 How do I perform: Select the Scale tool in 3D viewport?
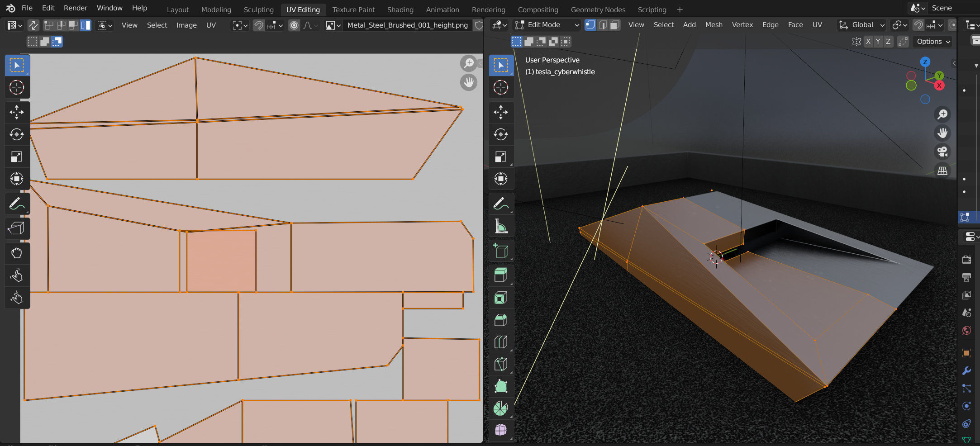501,157
